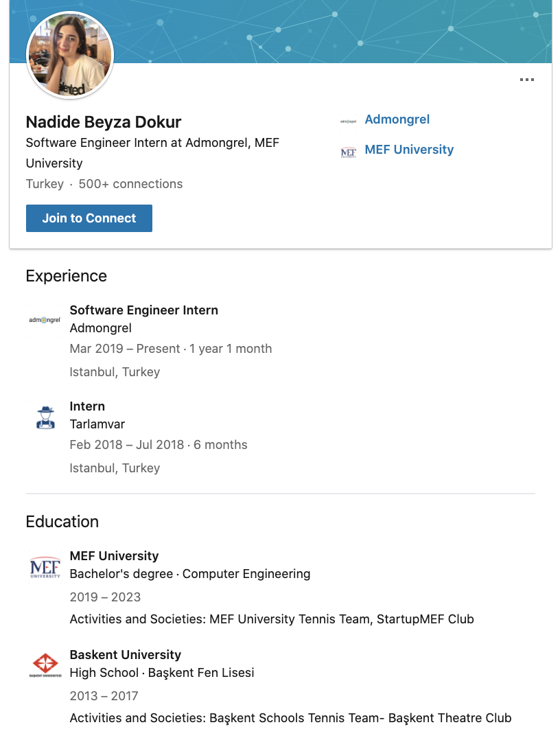
Task: Click the Baskent University red logo
Action: point(45,665)
